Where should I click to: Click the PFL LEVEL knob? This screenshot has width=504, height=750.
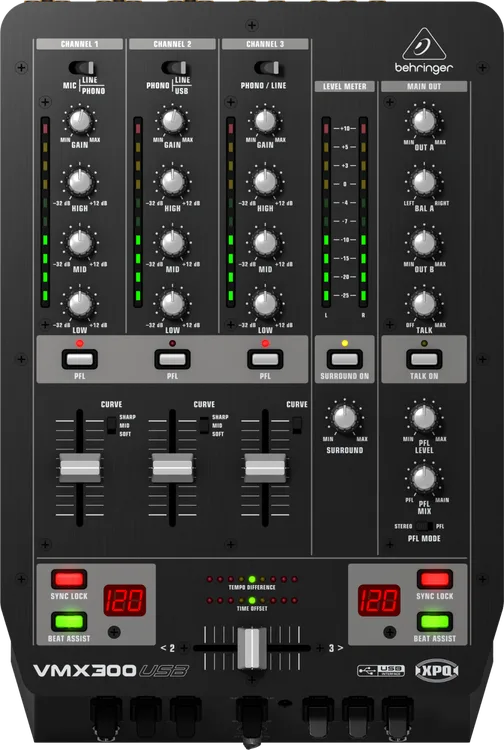click(x=424, y=418)
